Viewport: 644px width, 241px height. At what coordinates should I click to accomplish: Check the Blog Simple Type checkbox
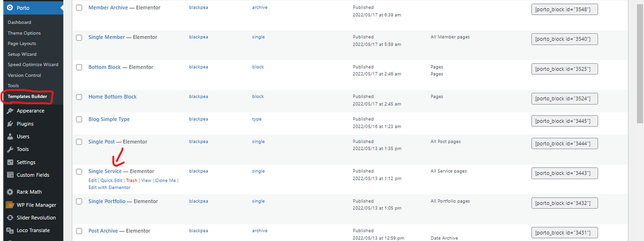tap(79, 120)
